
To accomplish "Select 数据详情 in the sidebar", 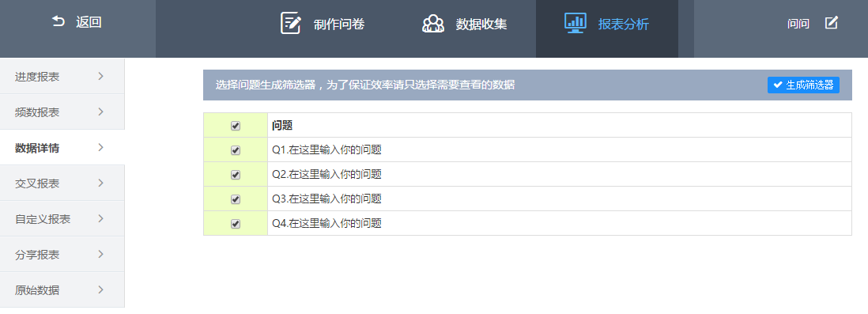I will click(62, 147).
